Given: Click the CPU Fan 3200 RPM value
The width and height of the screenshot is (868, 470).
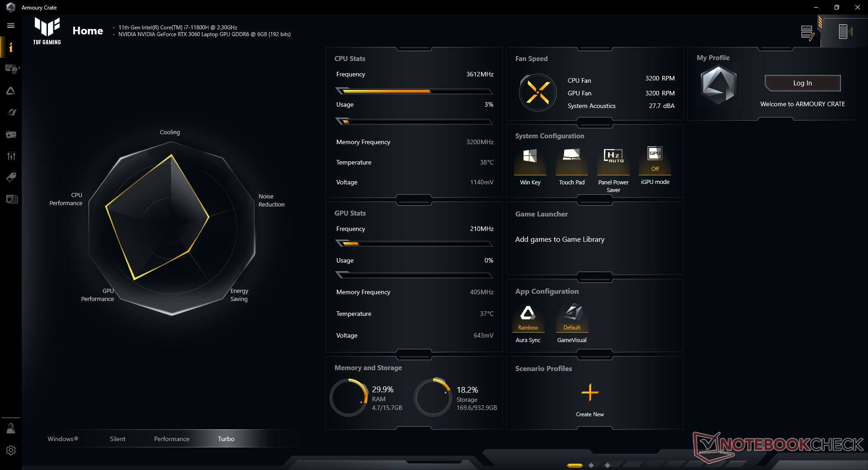Looking at the screenshot, I should pyautogui.click(x=660, y=78).
